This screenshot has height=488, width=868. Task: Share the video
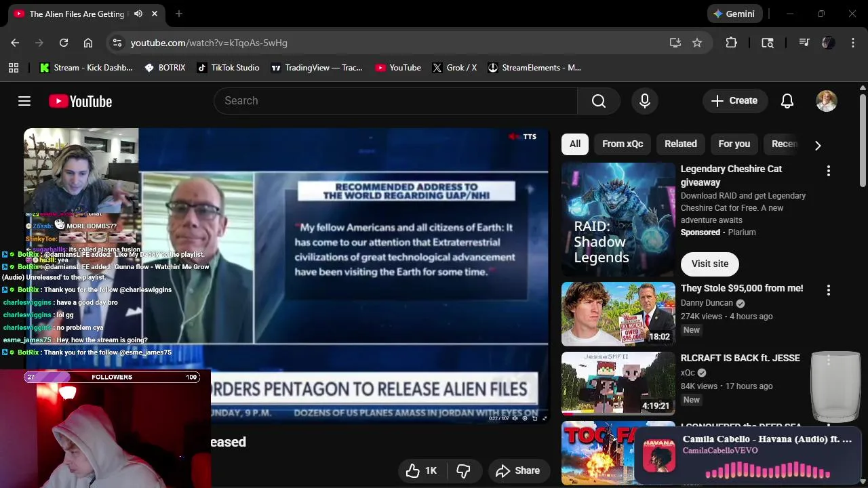click(518, 470)
